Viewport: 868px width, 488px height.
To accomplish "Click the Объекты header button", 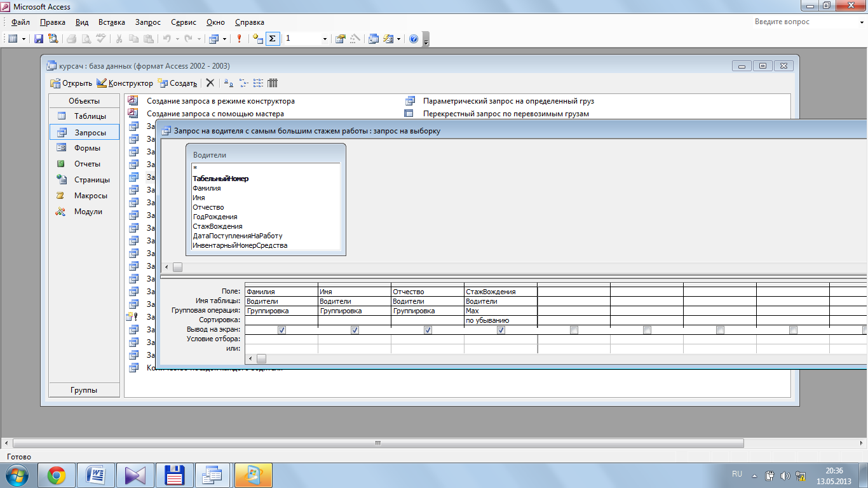I will tap(85, 101).
